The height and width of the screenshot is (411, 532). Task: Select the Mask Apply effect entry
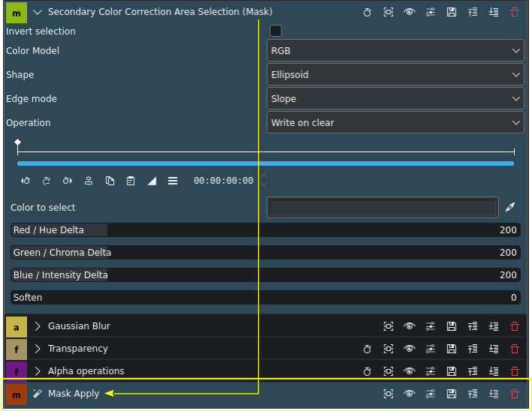pos(74,394)
